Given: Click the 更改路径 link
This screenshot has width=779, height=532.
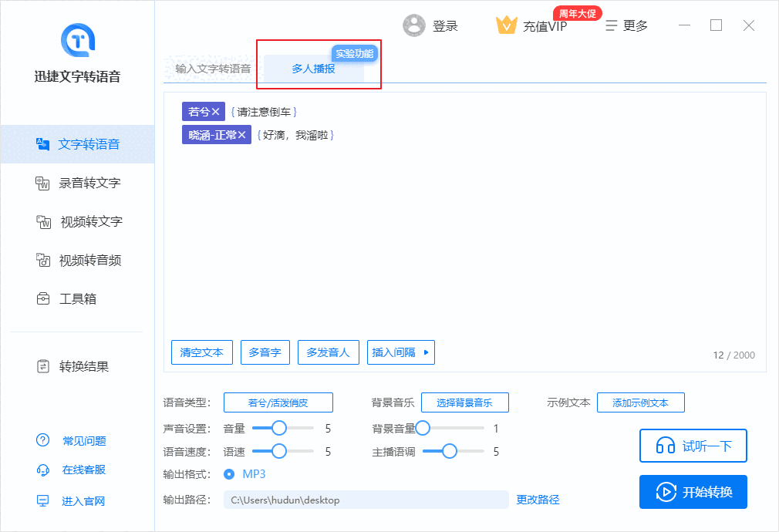Looking at the screenshot, I should pyautogui.click(x=538, y=500).
